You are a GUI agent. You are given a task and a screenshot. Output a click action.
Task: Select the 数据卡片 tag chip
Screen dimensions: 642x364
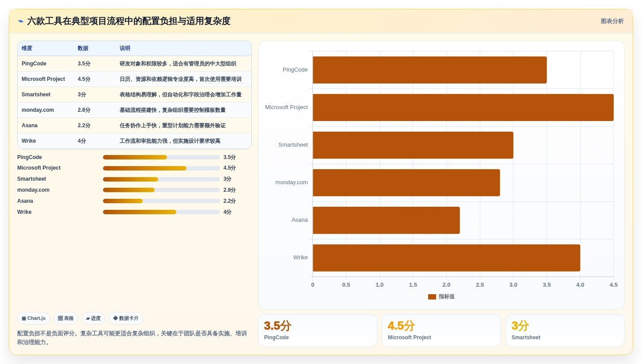point(126,318)
